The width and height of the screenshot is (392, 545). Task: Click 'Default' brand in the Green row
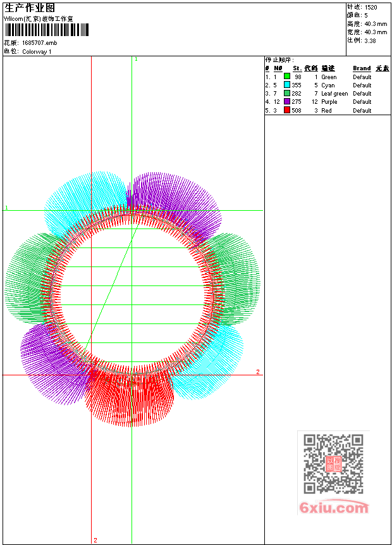[x=362, y=77]
